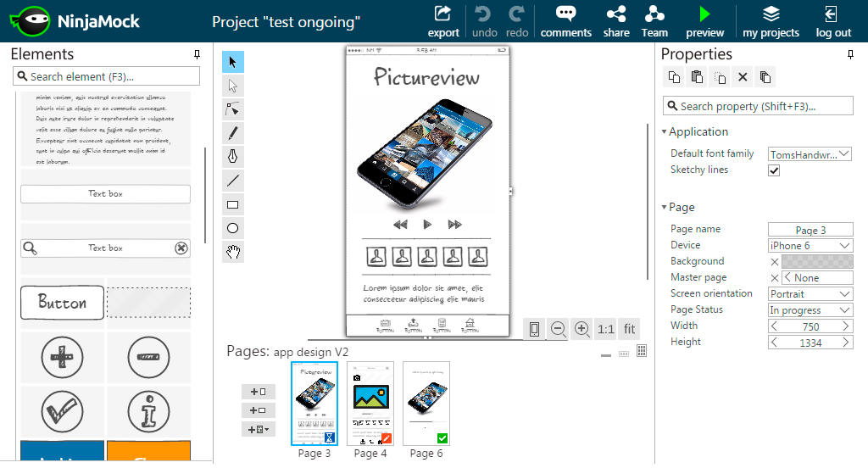Decrease the Height value
868x468 pixels.
tap(774, 343)
